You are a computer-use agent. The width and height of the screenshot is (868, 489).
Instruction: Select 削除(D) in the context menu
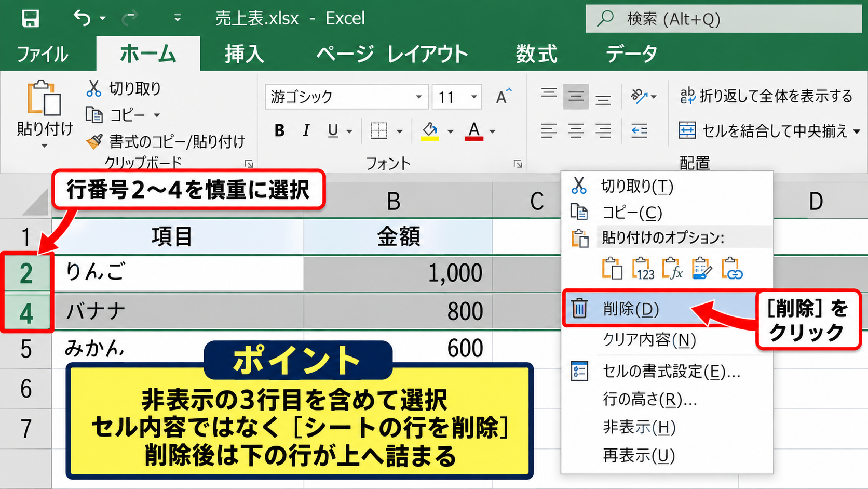(660, 309)
